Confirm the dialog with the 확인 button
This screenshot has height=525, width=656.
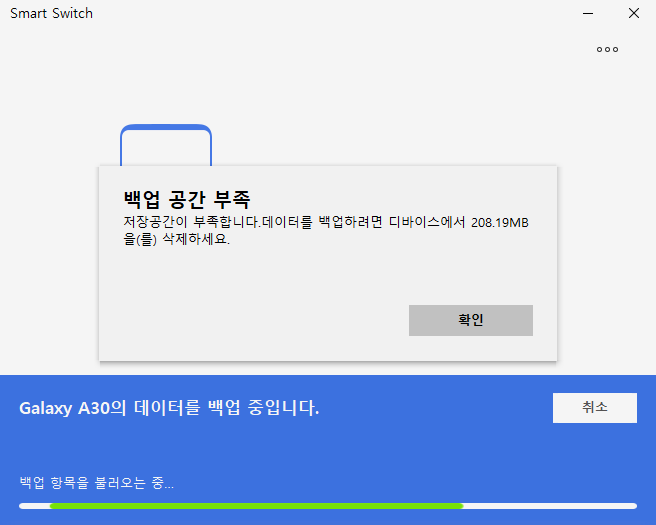click(x=471, y=320)
